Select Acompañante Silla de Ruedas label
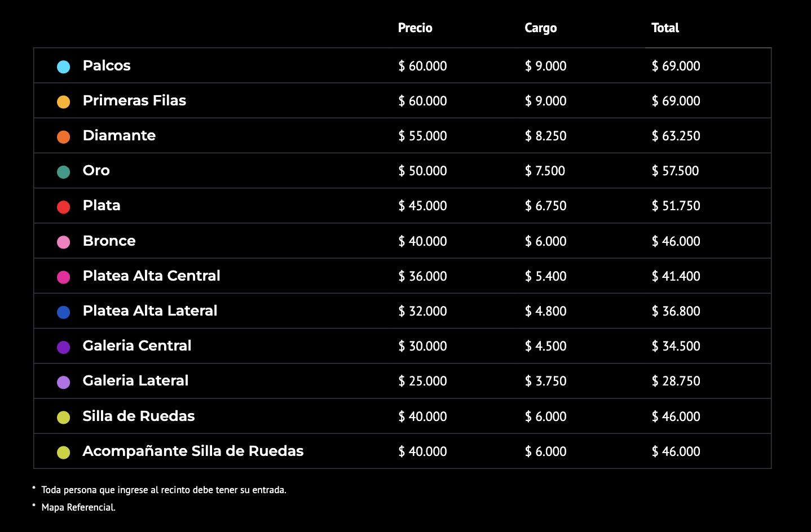811x532 pixels. 193,451
